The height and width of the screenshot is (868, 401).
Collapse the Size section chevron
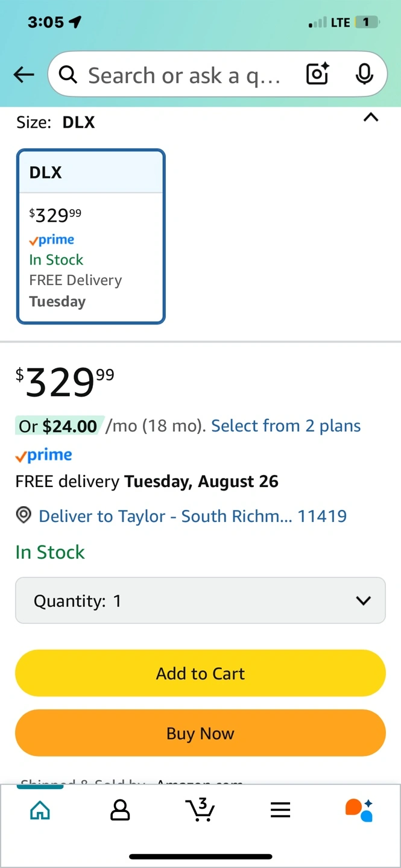pyautogui.click(x=371, y=118)
